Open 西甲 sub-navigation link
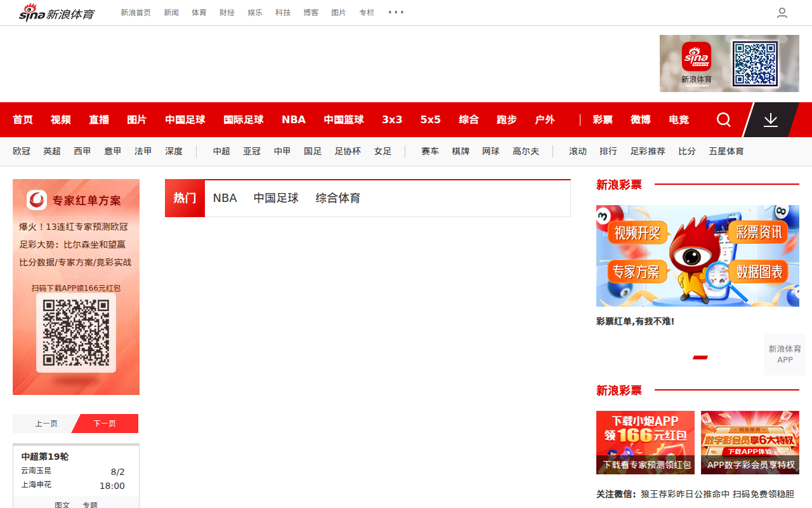 click(x=82, y=151)
